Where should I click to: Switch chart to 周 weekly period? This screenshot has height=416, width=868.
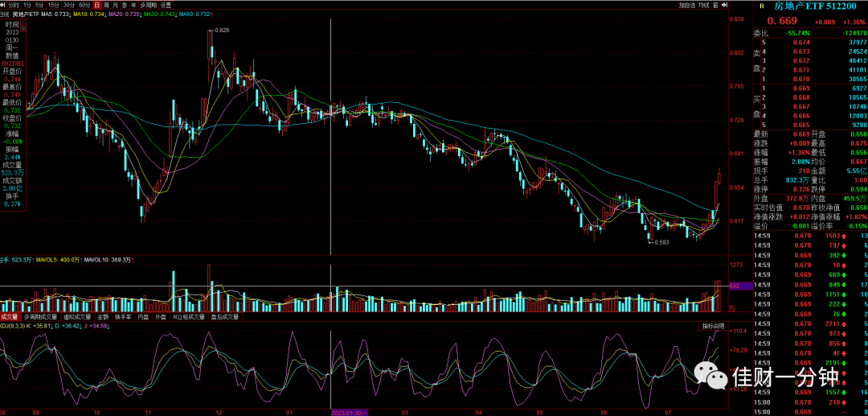107,5
